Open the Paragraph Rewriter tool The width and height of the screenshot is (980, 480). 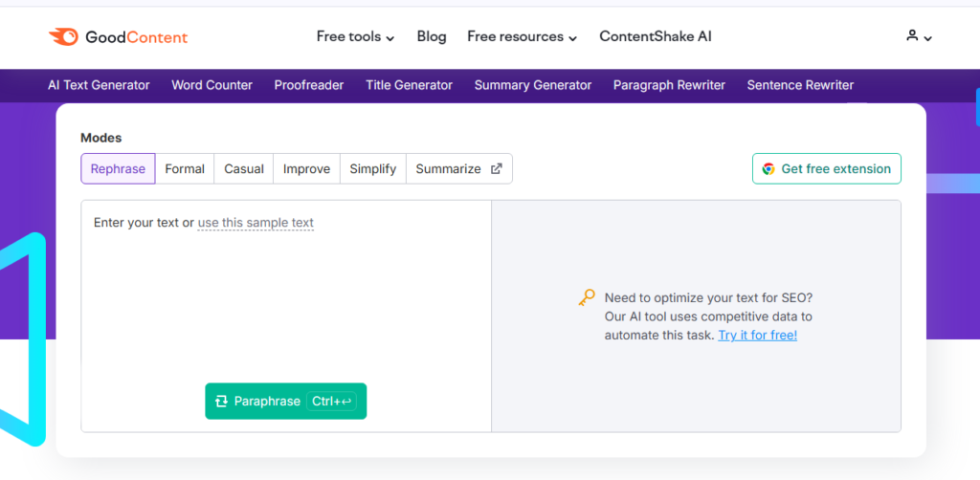669,85
